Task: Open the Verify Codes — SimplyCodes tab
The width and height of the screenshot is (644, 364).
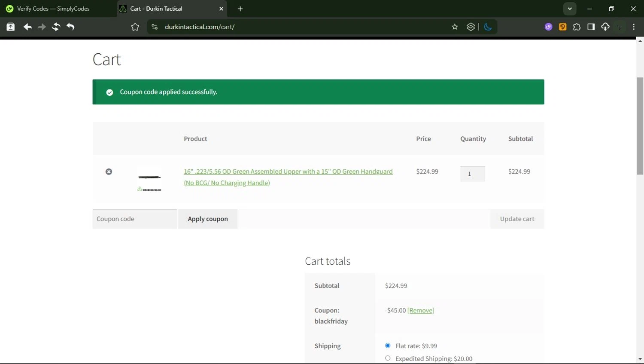Action: pos(54,9)
